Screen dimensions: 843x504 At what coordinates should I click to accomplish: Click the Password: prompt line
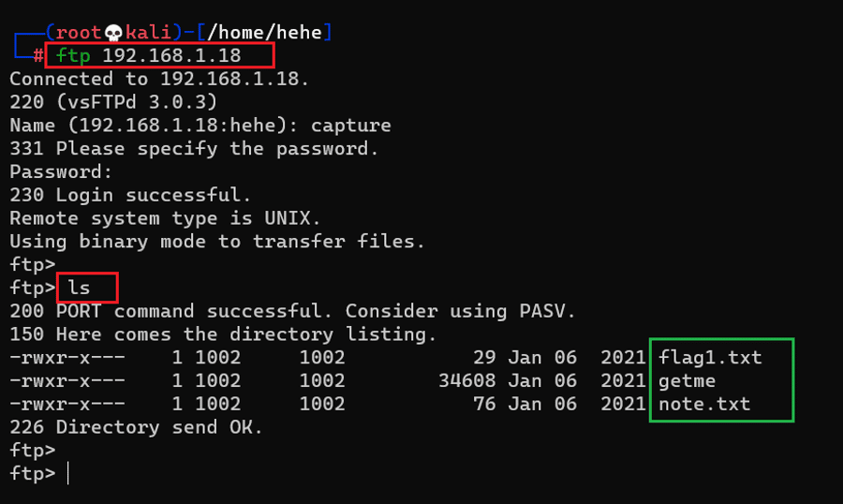pyautogui.click(x=61, y=171)
